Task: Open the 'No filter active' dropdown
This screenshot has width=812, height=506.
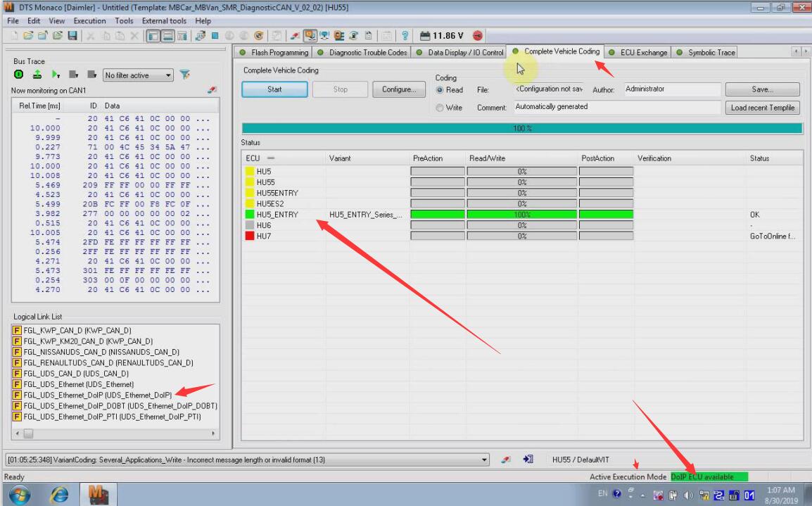Action: coord(139,75)
